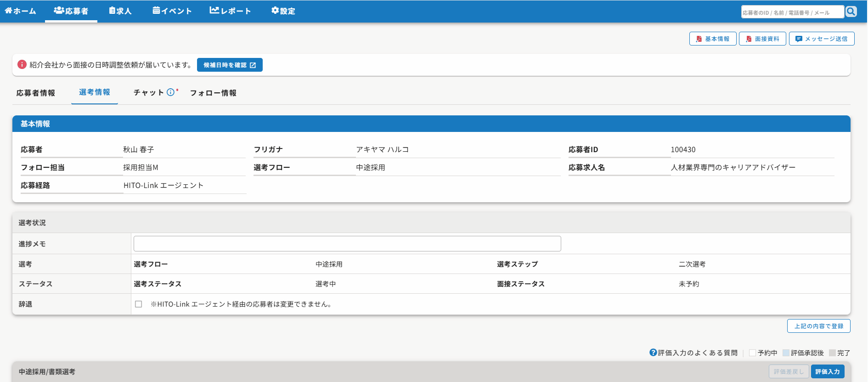Click applicant ID 100430
Viewport: 868px width, 382px height.
click(683, 149)
